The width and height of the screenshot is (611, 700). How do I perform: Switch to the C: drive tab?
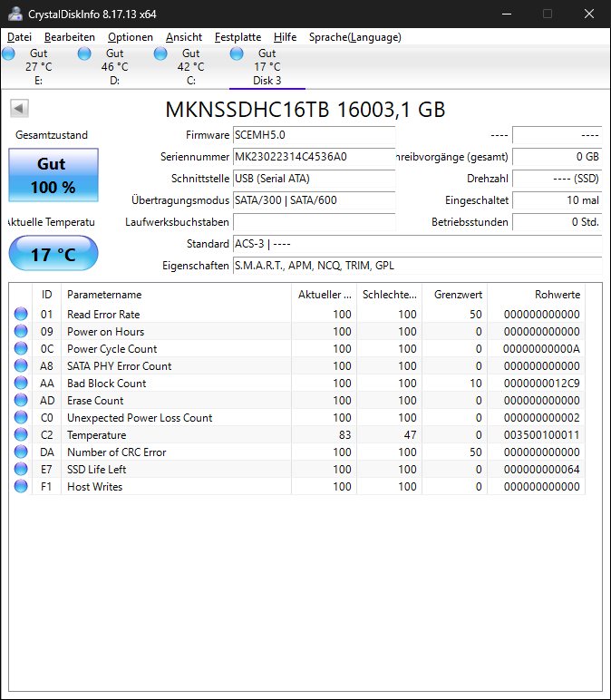tap(191, 67)
